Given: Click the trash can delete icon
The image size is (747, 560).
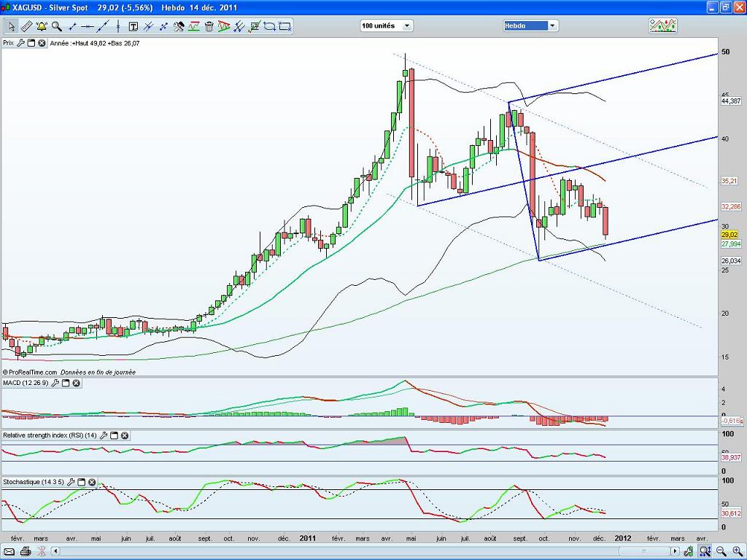Looking at the screenshot, I should coord(209,26).
